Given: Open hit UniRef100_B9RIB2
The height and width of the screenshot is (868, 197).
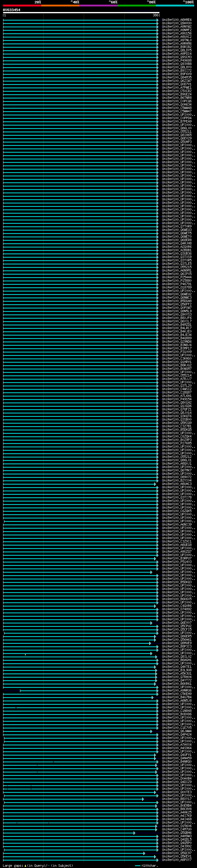Looking at the screenshot, I should [x=176, y=47].
